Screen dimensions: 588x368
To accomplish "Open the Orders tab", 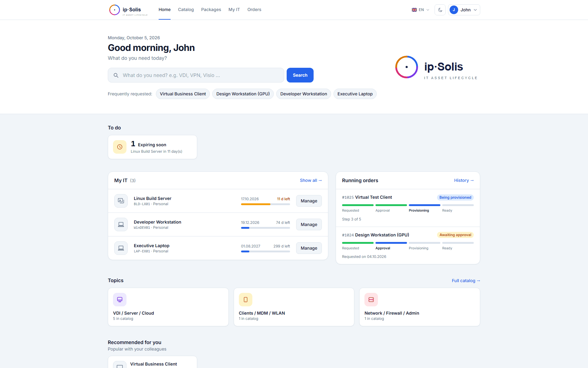I will pyautogui.click(x=254, y=10).
